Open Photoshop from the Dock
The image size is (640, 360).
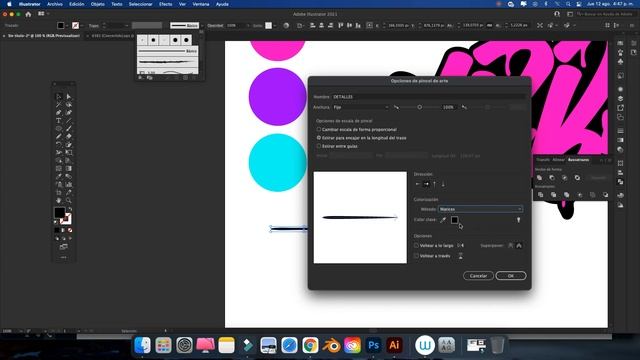373,345
